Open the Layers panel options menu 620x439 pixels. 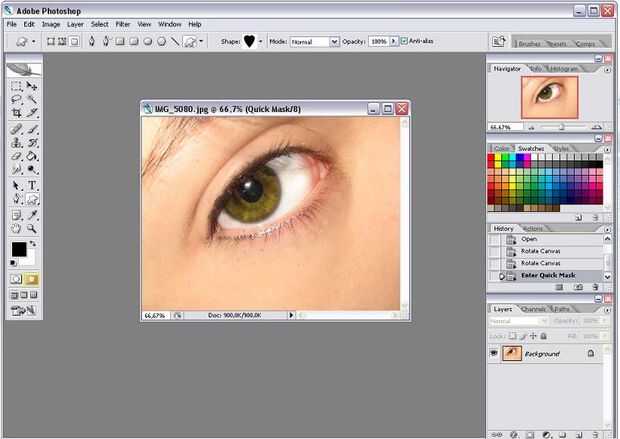607,310
